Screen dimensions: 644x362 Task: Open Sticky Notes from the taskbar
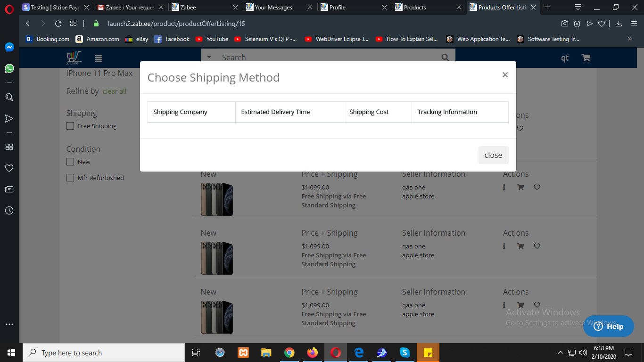coord(428,352)
